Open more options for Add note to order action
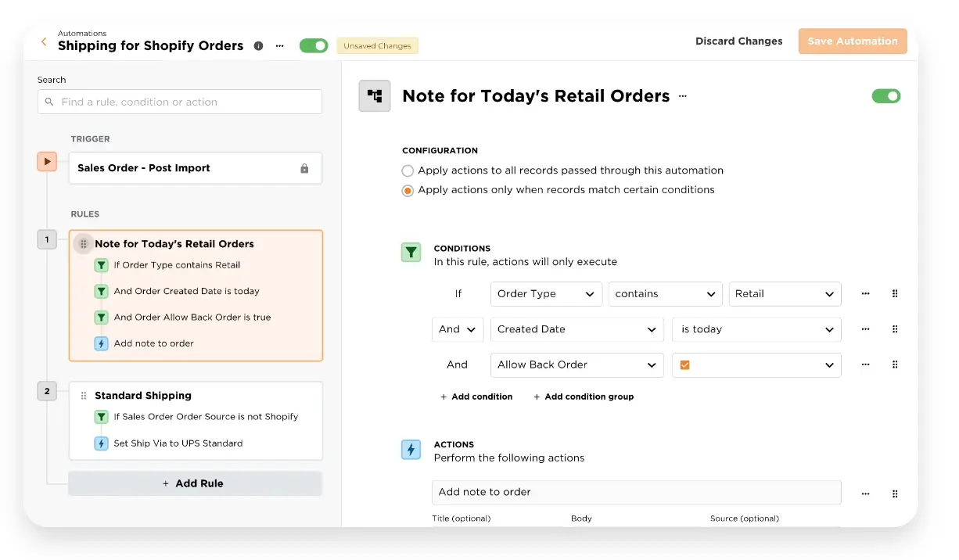Image resolution: width=959 pixels, height=560 pixels. (865, 494)
